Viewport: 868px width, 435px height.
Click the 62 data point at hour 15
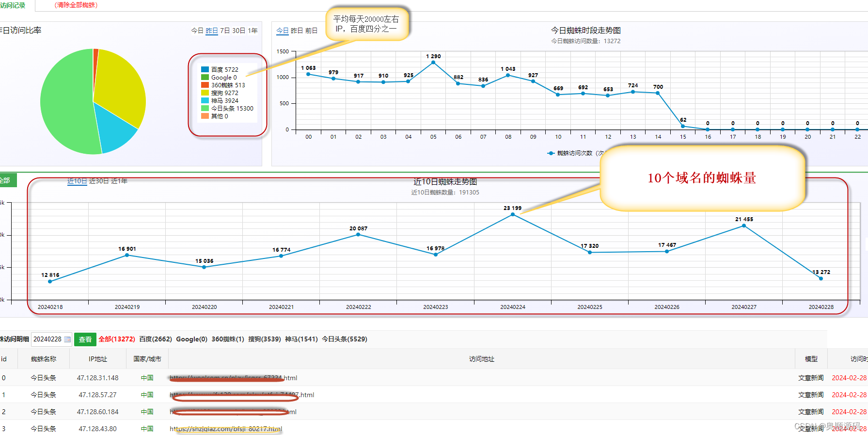(683, 126)
